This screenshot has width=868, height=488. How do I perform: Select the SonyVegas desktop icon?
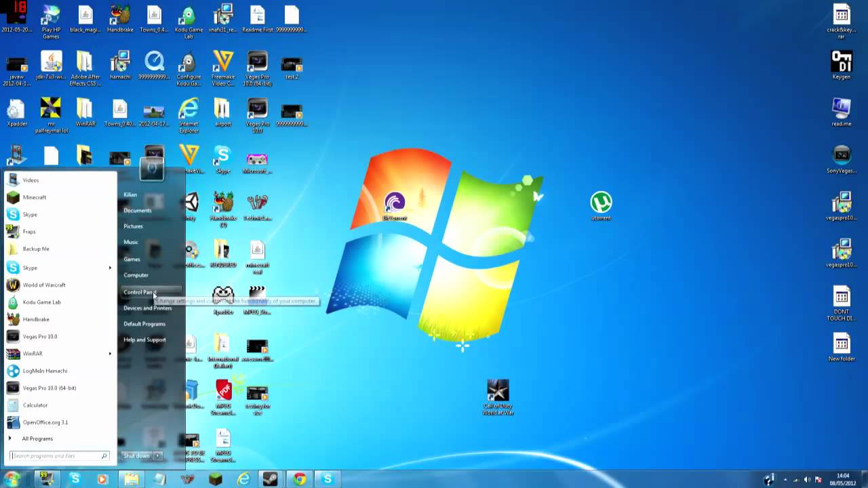tap(842, 160)
